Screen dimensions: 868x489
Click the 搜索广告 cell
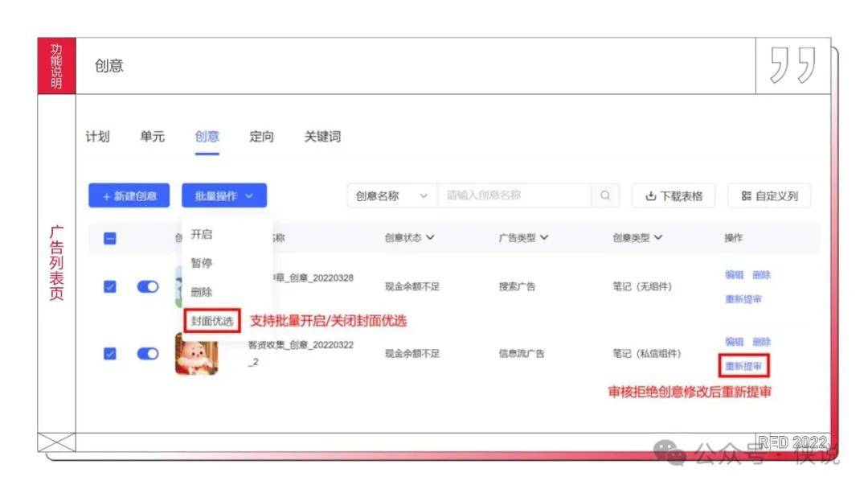click(517, 286)
